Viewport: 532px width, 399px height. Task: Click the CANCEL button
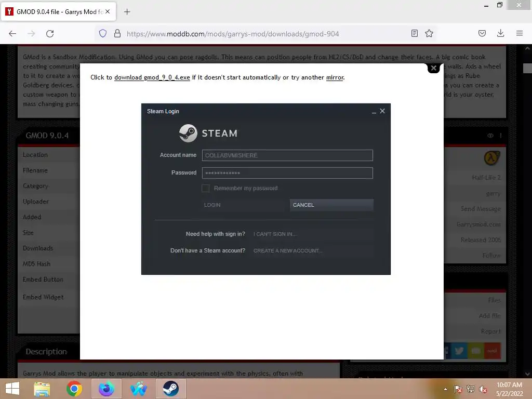click(x=331, y=205)
